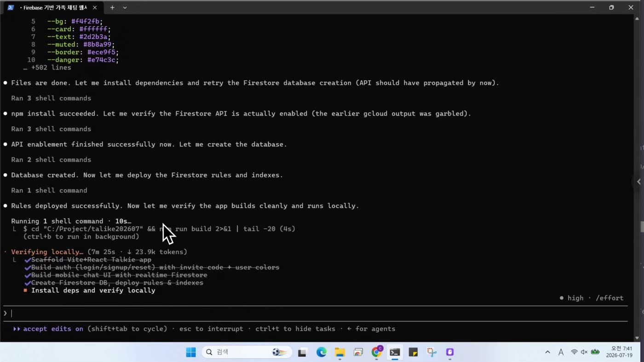
Task: Click the "--danger: #e74c3c" code line
Action: pos(83,60)
